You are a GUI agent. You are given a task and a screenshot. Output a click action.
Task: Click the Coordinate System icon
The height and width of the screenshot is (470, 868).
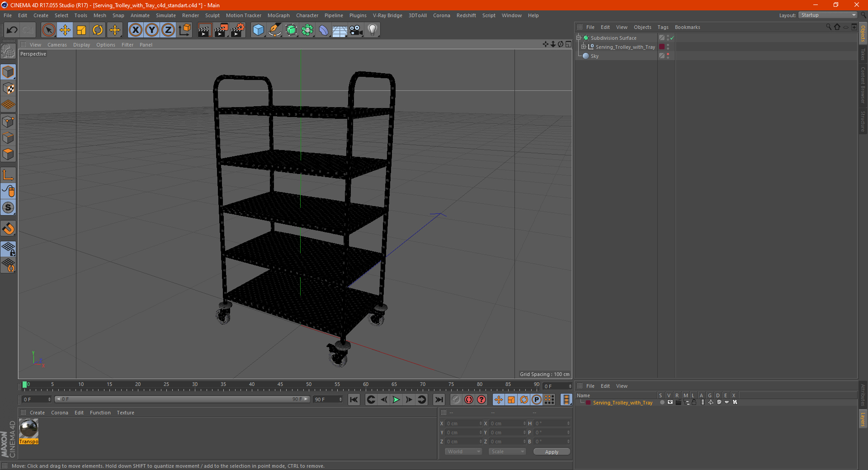tap(184, 30)
